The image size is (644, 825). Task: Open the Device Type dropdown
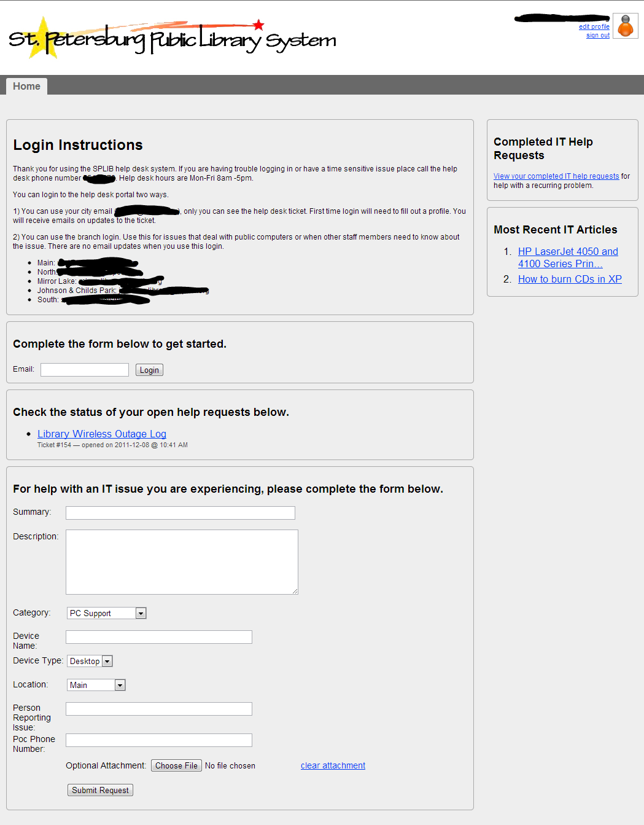[90, 661]
